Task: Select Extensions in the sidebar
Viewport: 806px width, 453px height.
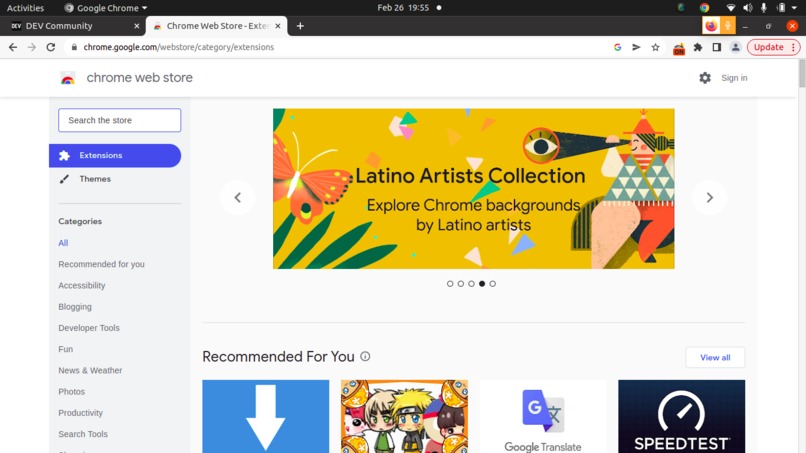Action: (x=115, y=155)
